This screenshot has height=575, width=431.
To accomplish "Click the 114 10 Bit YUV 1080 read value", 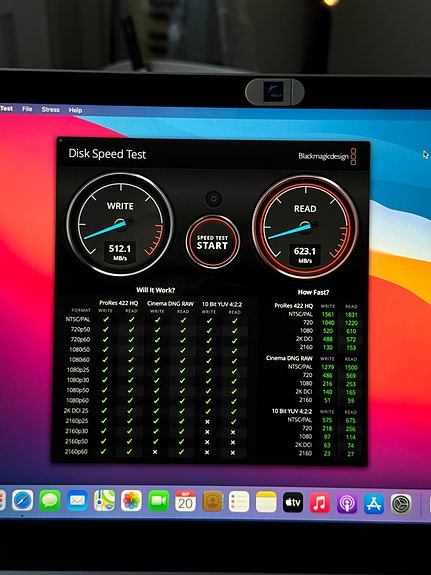I will (351, 437).
